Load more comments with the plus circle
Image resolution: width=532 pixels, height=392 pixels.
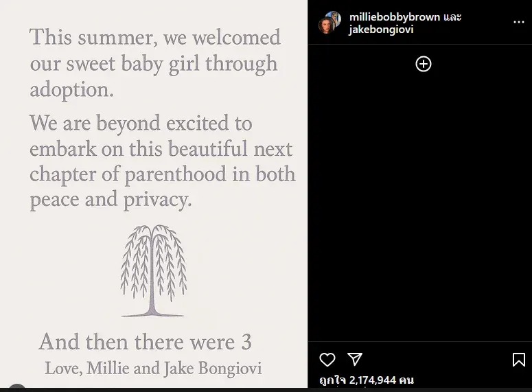point(424,64)
